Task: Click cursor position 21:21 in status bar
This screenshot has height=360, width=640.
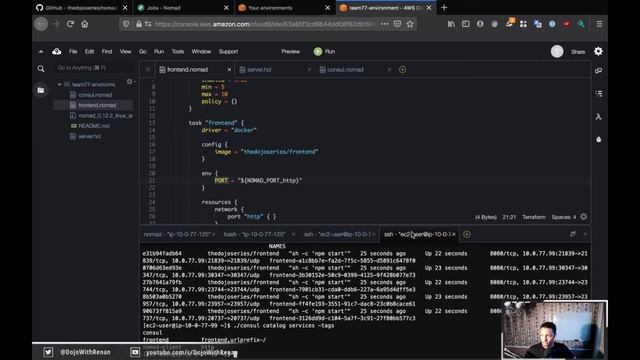Action: click(509, 217)
